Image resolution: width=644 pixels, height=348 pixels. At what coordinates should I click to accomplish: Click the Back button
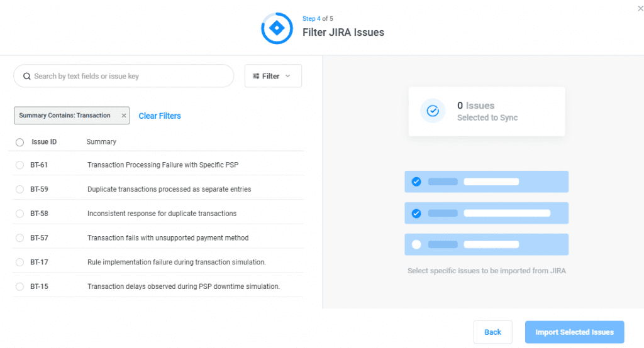pyautogui.click(x=492, y=332)
